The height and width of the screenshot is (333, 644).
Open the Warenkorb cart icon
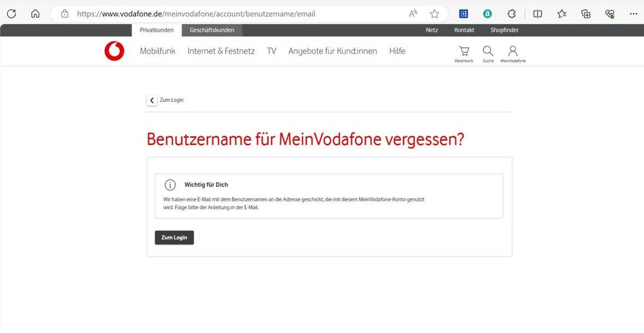coord(463,54)
